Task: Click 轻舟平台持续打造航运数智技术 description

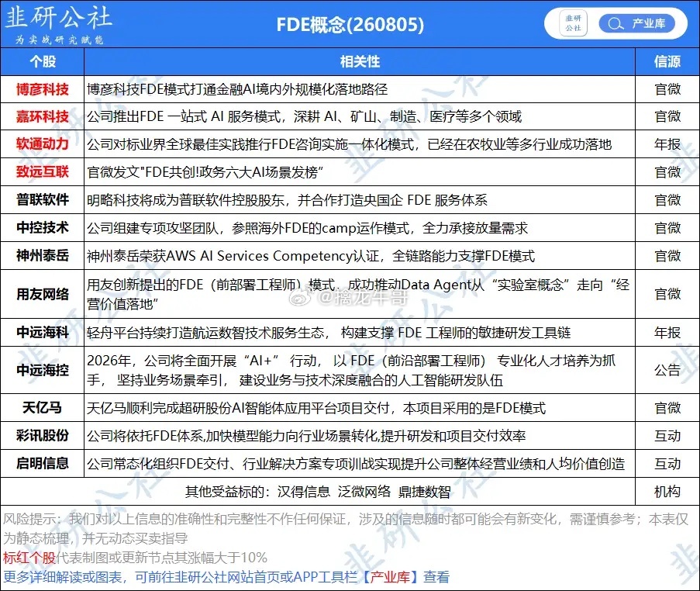Action: (329, 333)
